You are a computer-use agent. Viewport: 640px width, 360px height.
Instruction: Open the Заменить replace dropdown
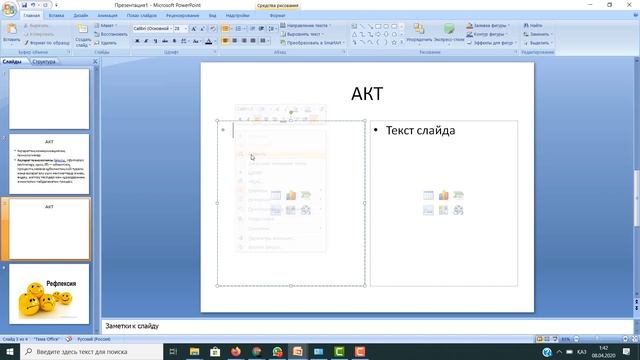click(538, 34)
